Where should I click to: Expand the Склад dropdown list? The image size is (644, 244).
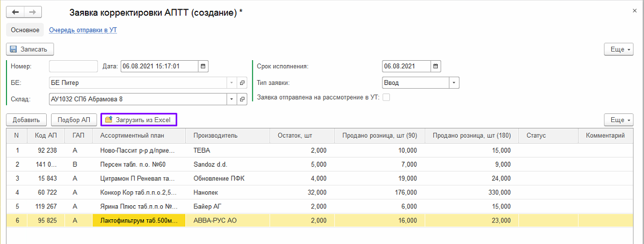tap(231, 99)
